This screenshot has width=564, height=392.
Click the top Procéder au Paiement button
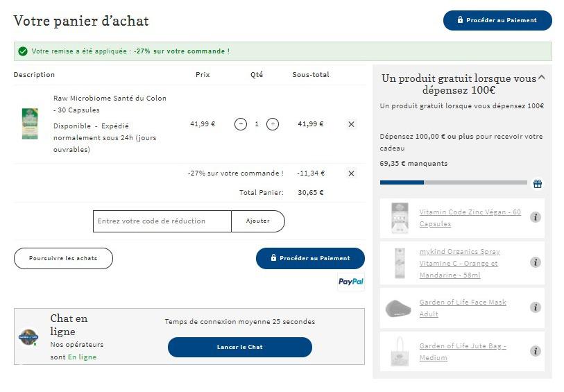tap(497, 21)
